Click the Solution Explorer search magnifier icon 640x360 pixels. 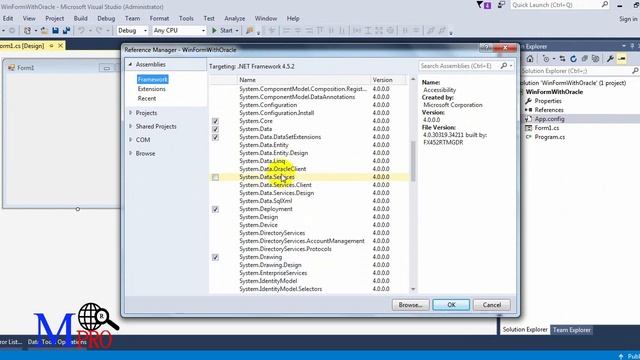click(x=635, y=71)
